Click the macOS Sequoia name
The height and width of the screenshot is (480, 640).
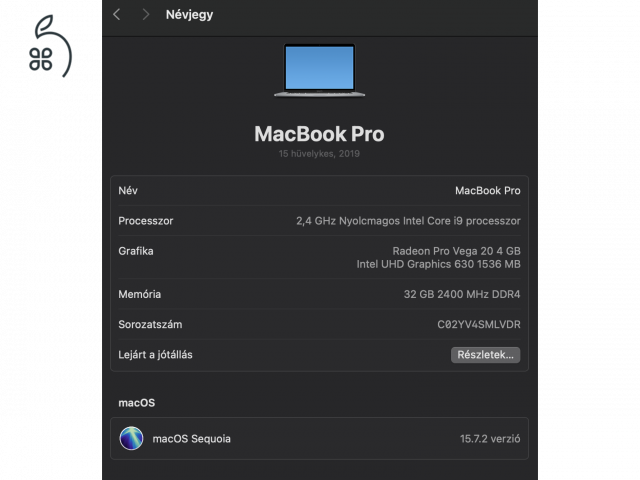pyautogui.click(x=191, y=439)
